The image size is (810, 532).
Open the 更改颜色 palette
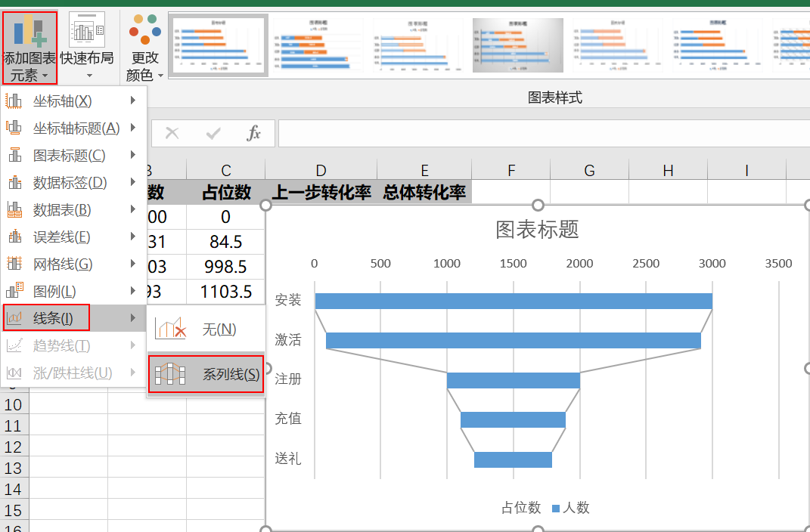(x=144, y=48)
